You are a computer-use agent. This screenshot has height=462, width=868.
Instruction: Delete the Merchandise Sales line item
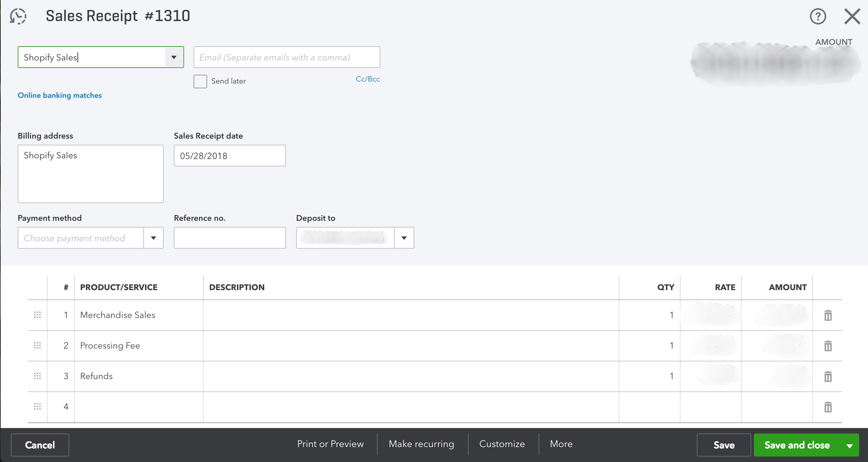pos(828,315)
